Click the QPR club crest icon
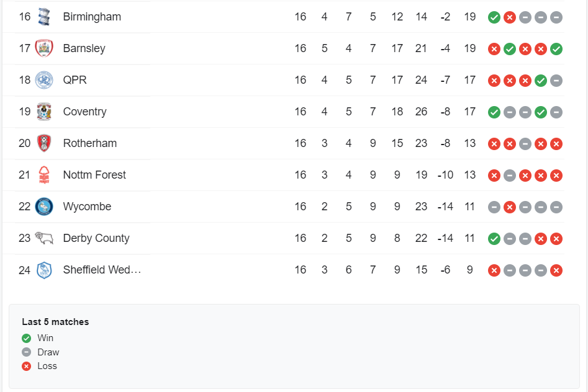This screenshot has height=392, width=588. click(x=44, y=80)
